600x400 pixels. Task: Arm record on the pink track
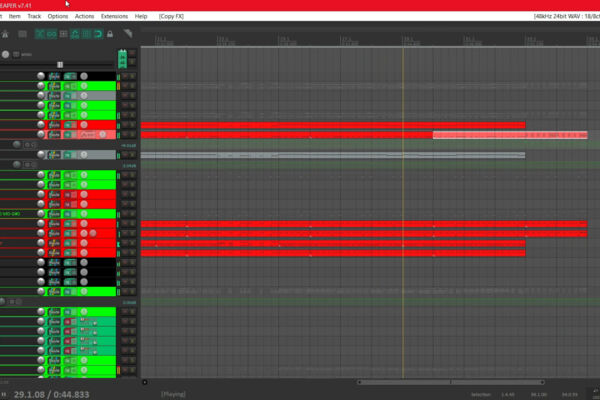coord(103,134)
